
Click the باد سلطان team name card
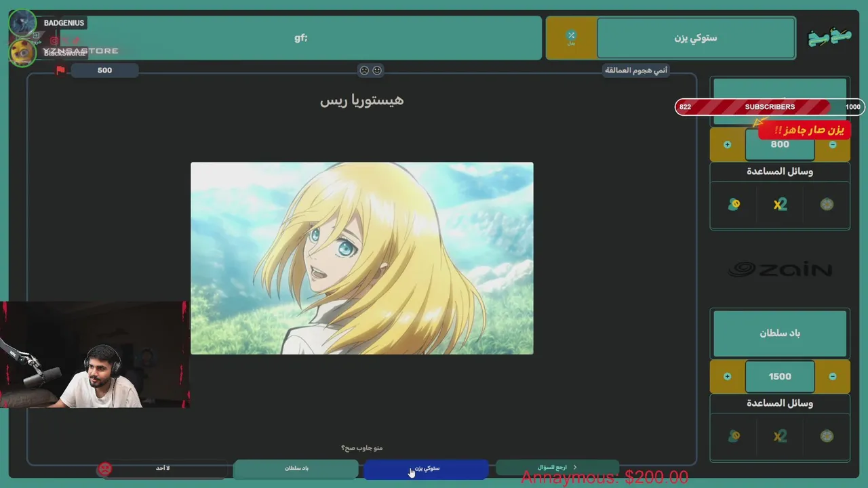(780, 333)
